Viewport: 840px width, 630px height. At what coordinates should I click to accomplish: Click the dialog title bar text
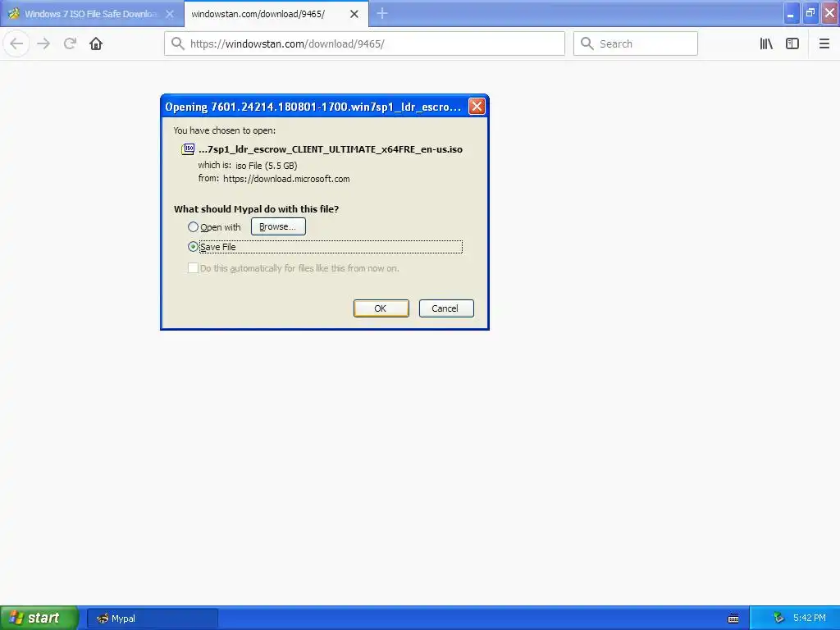pyautogui.click(x=313, y=107)
